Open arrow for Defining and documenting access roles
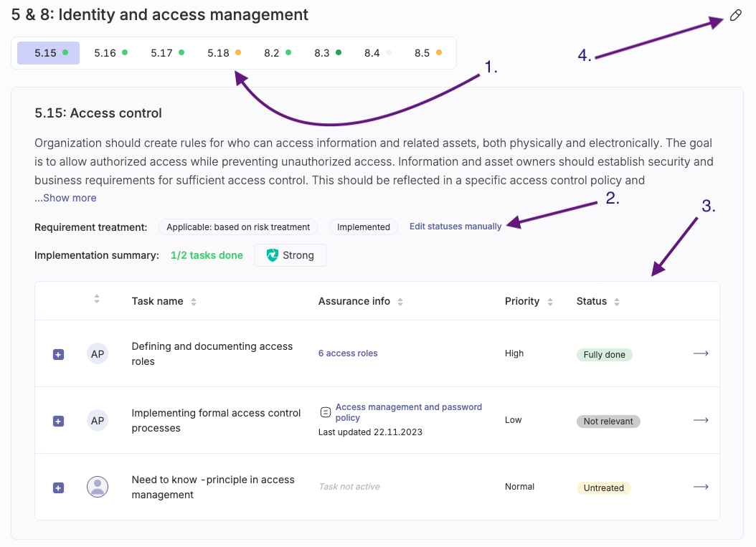This screenshot has width=756, height=547. [701, 353]
